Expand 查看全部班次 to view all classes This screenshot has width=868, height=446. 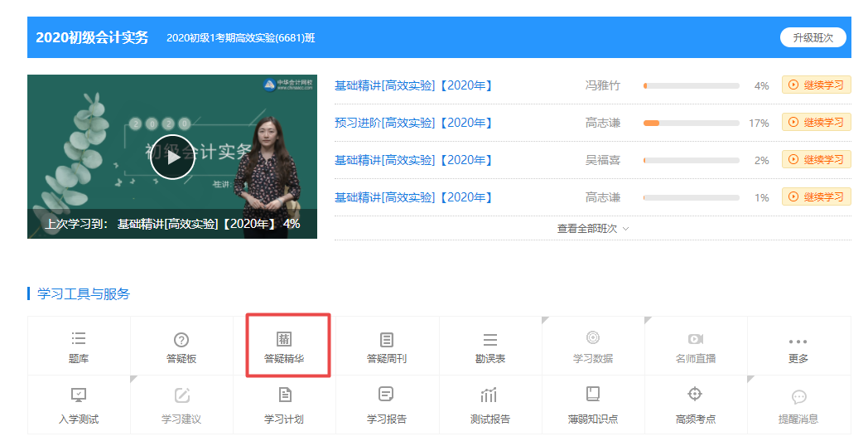pos(592,229)
